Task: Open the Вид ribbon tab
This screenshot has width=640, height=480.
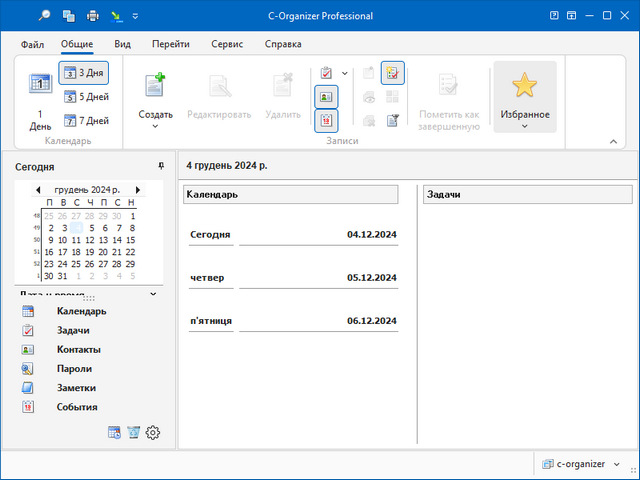Action: pos(122,44)
